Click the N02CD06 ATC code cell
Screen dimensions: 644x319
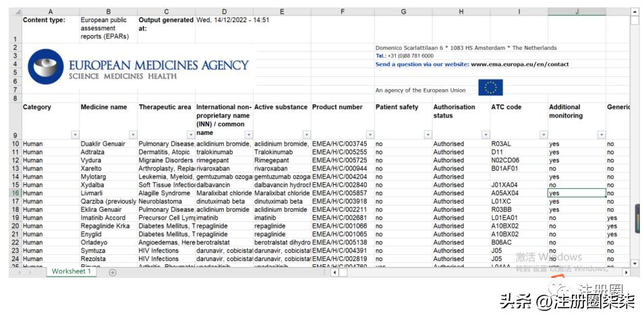pos(519,160)
